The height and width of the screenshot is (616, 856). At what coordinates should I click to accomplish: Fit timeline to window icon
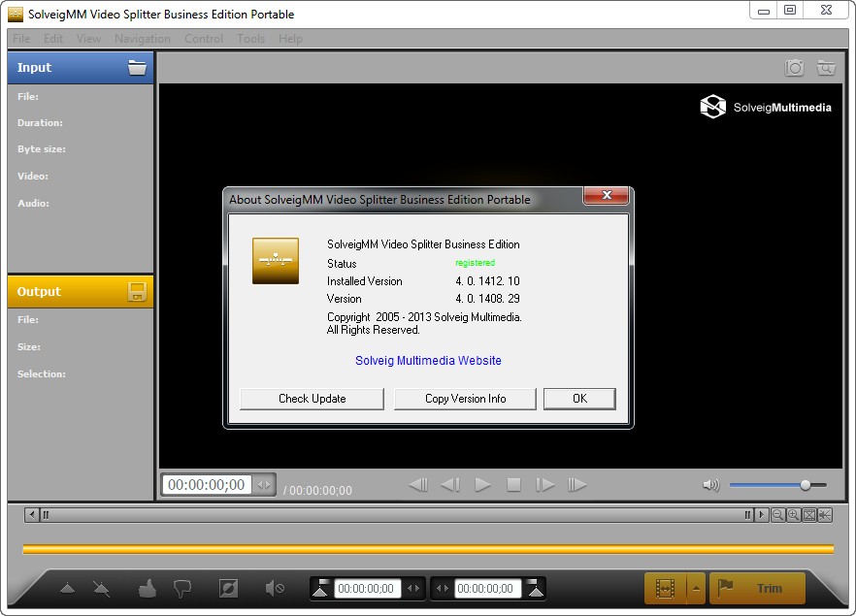(809, 514)
